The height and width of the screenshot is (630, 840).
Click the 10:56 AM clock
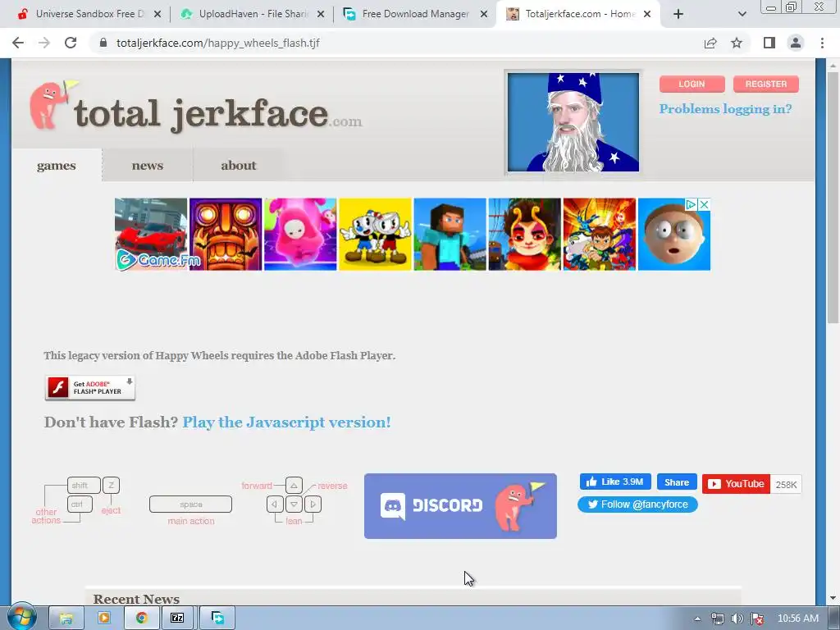(x=798, y=619)
